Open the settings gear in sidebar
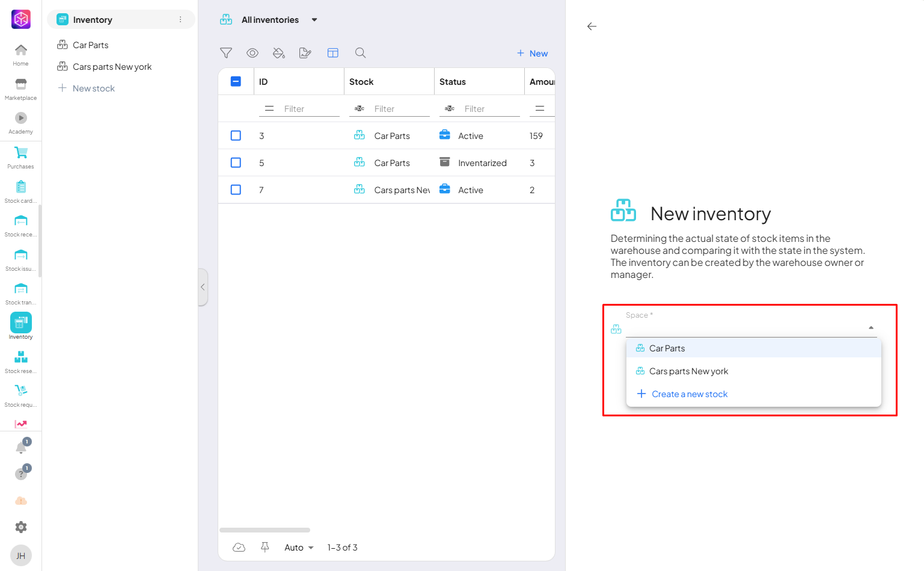This screenshot has width=924, height=571. [21, 527]
